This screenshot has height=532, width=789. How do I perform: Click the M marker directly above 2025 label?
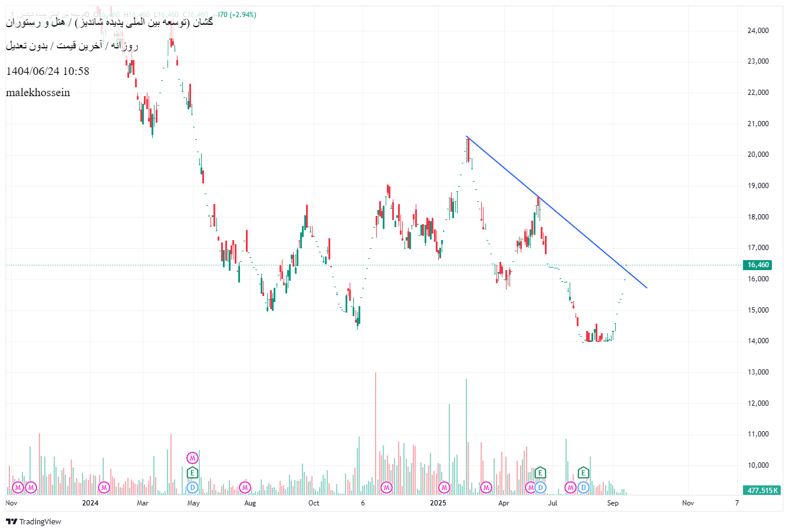[444, 488]
